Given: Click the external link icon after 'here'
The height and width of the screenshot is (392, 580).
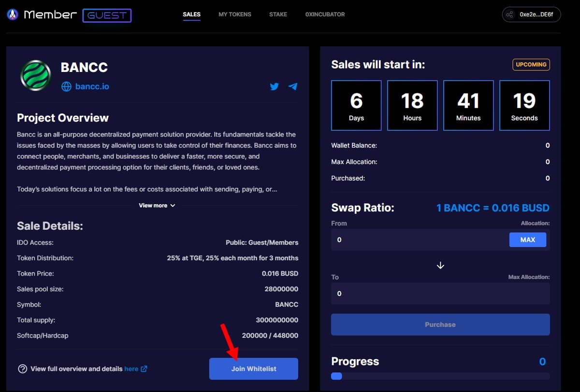Looking at the screenshot, I should 144,369.
